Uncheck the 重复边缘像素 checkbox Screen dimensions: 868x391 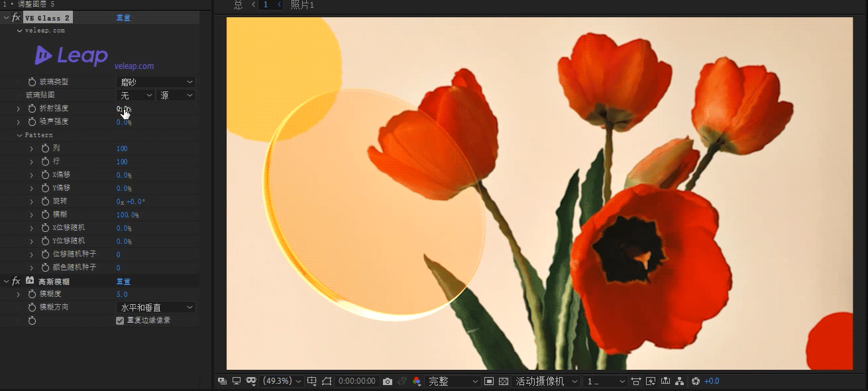[x=120, y=321]
